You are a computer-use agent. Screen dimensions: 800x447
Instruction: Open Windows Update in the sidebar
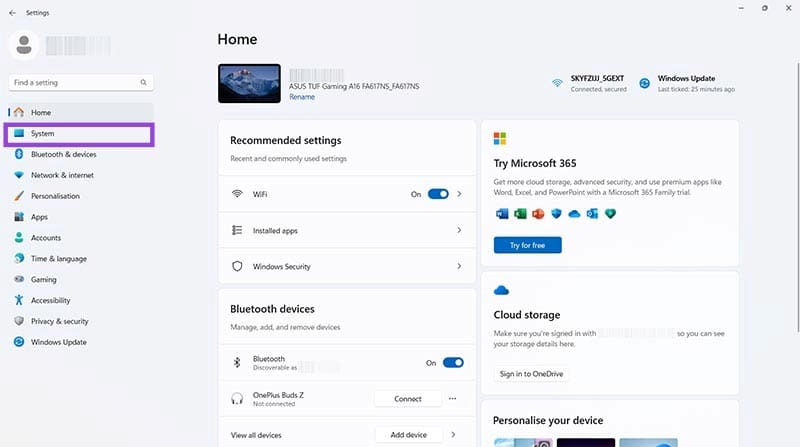coord(81,342)
